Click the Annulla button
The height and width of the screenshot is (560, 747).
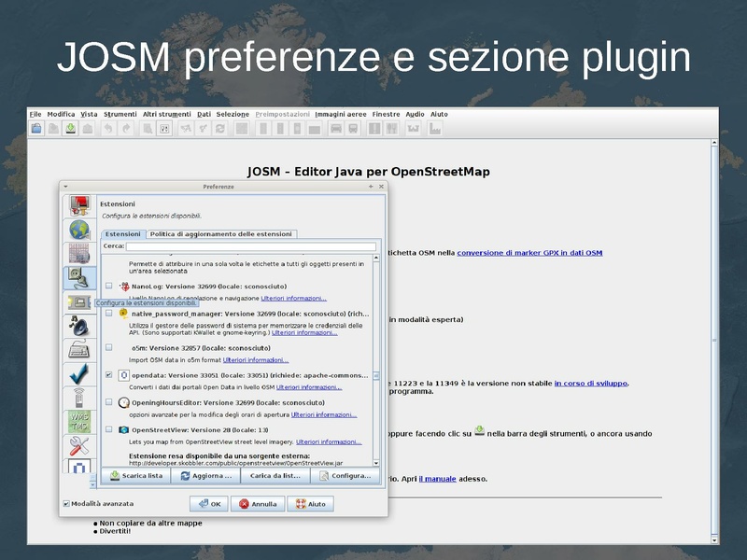coord(257,504)
